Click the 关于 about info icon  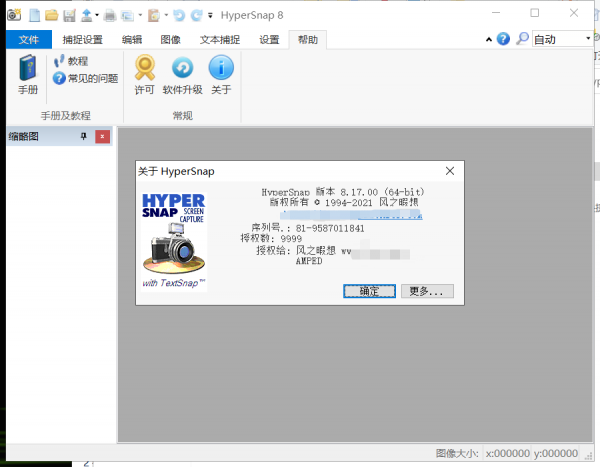pyautogui.click(x=221, y=75)
